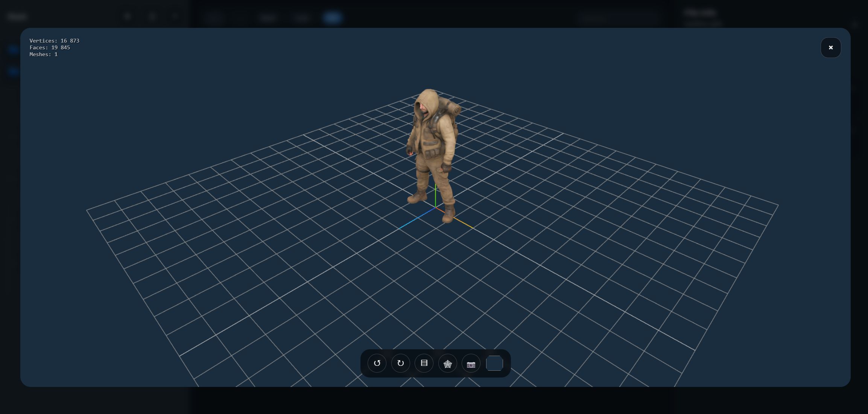Click the rotate clockwise icon
The height and width of the screenshot is (414, 868).
tap(400, 363)
